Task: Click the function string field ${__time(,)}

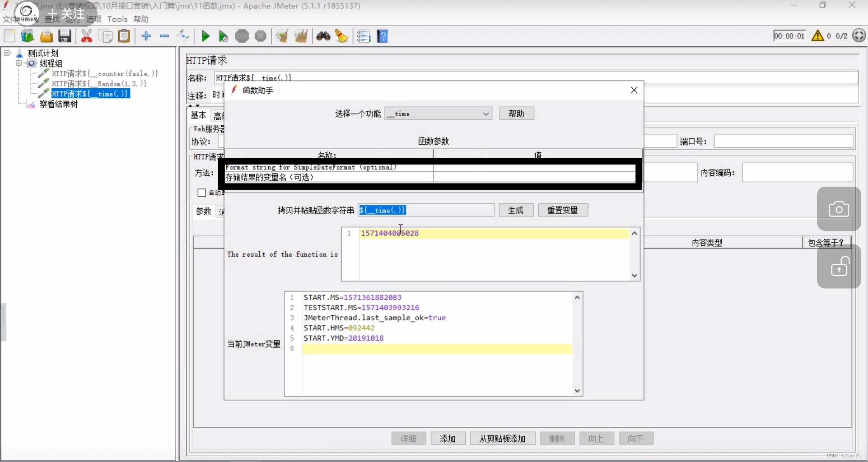Action: tap(426, 210)
